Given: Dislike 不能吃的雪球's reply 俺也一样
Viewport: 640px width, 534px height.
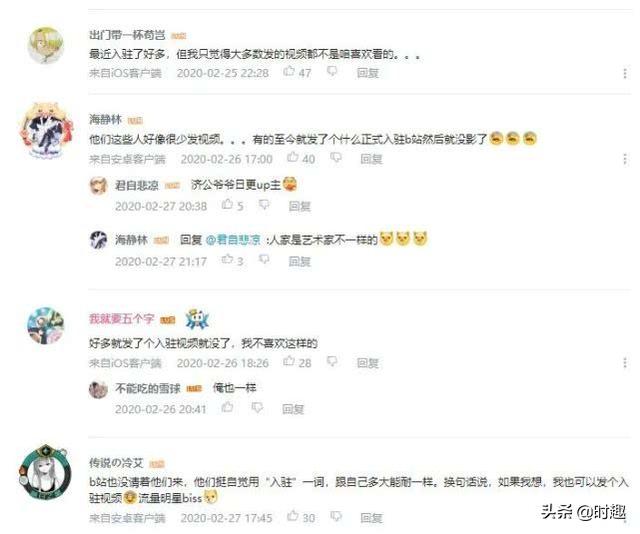Looking at the screenshot, I should point(257,407).
